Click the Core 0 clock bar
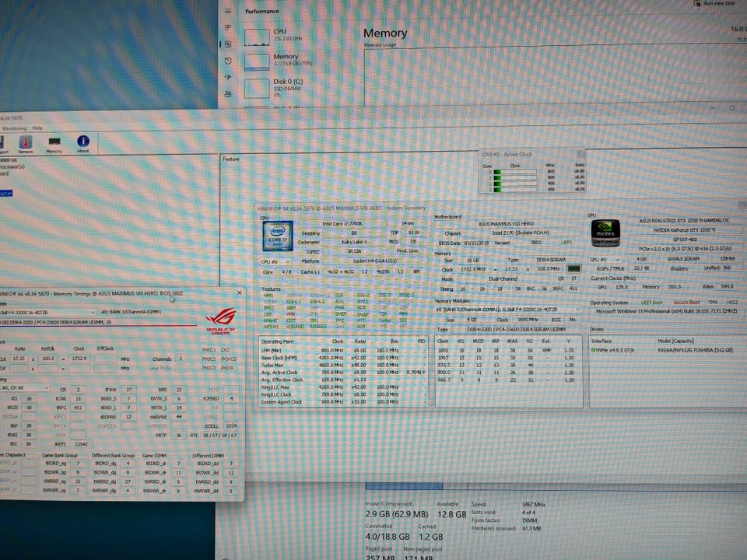Image resolution: width=747 pixels, height=560 pixels. (x=515, y=171)
